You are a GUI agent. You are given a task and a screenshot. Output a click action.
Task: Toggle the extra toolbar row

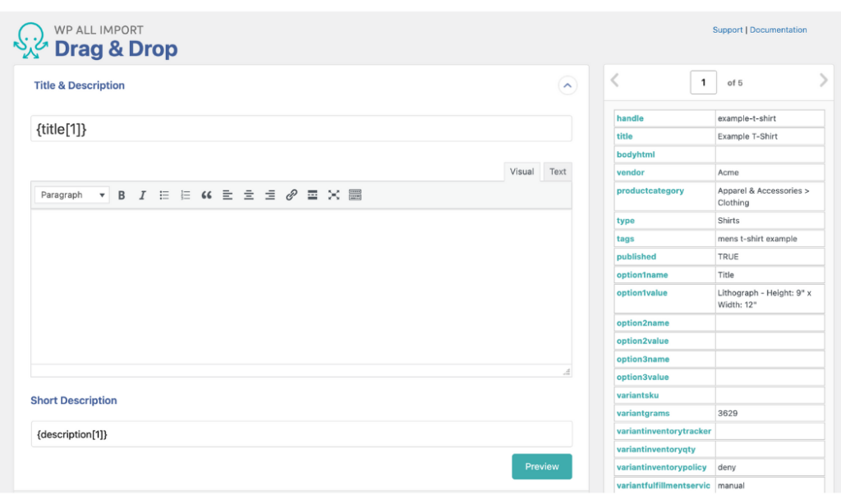click(355, 195)
